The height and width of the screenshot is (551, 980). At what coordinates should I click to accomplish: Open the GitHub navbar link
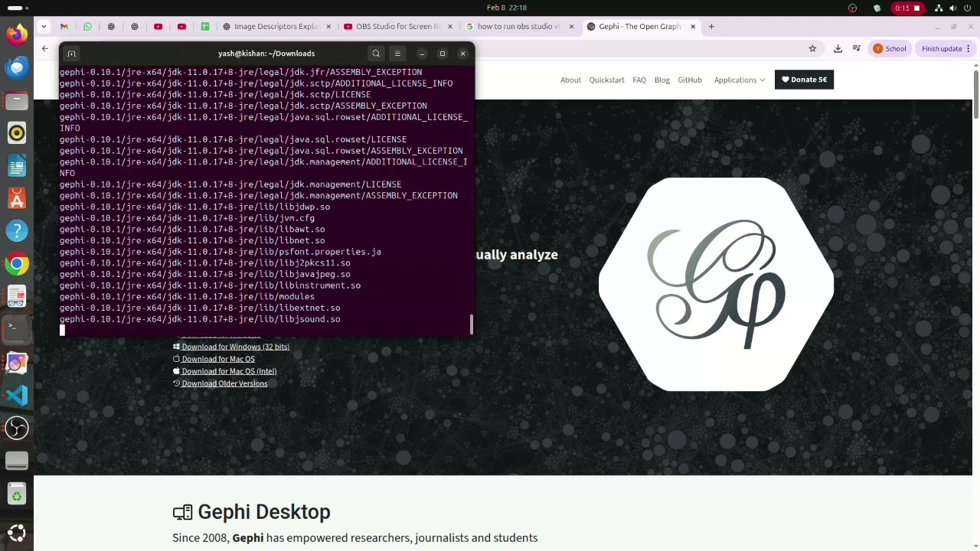690,80
